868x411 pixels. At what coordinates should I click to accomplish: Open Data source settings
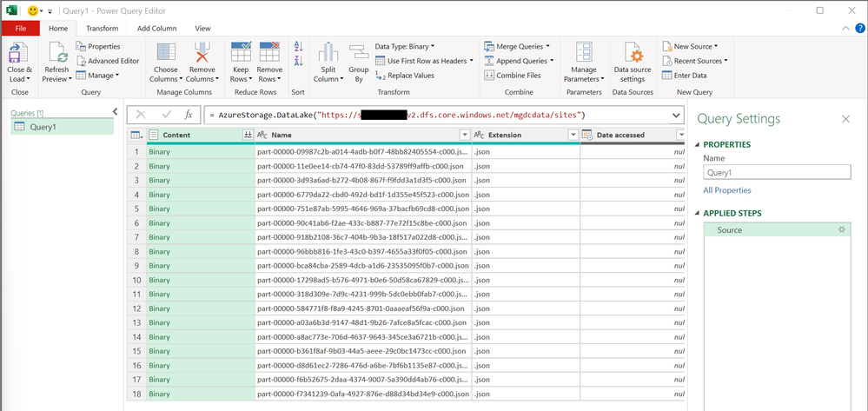[633, 63]
